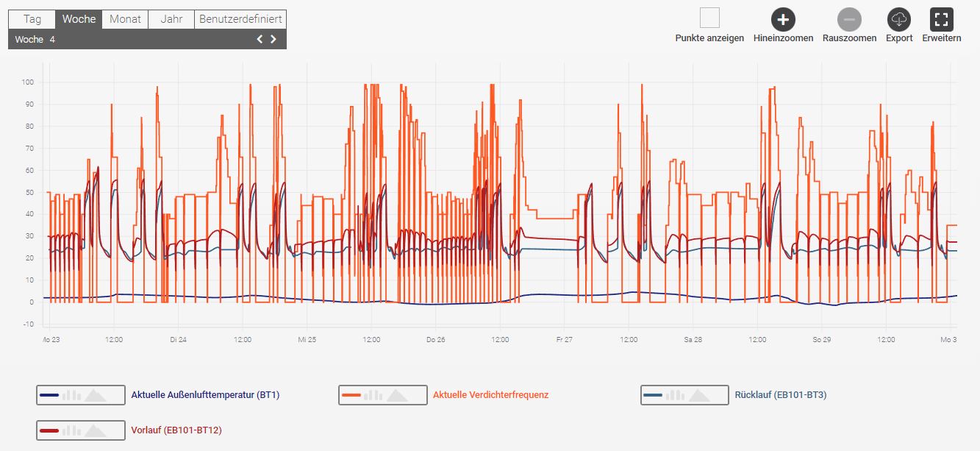980x451 pixels.
Task: Select bar style for Außenlufttemperatur (BT1)
Action: 71,395
